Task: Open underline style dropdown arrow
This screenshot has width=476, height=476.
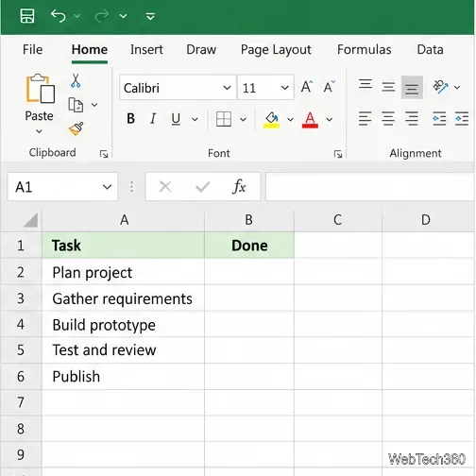Action: pos(195,119)
